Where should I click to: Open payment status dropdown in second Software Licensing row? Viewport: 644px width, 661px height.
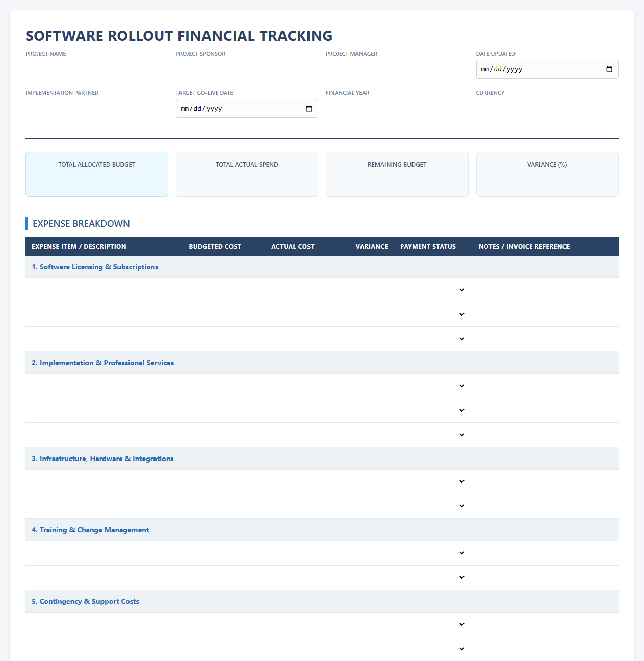coord(433,314)
